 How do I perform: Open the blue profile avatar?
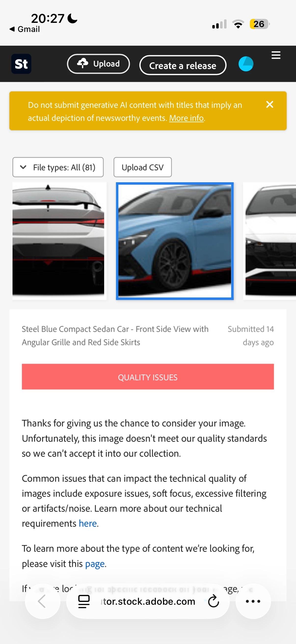(x=246, y=64)
